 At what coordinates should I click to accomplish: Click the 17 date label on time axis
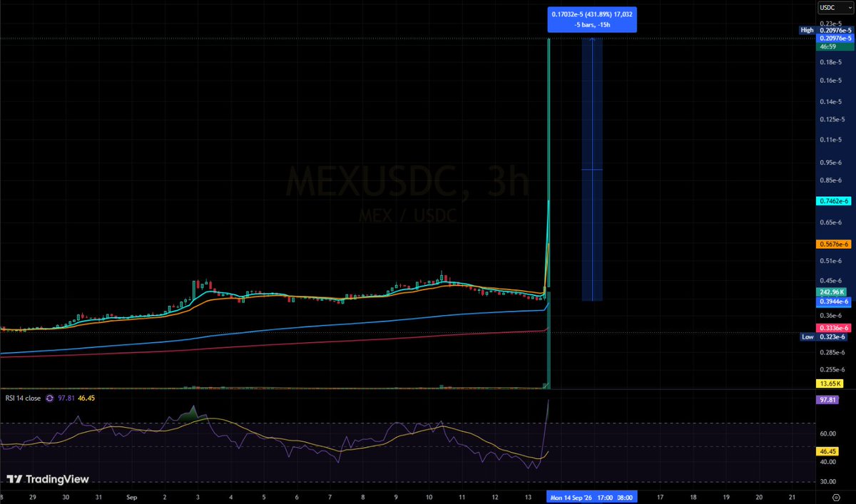click(660, 496)
